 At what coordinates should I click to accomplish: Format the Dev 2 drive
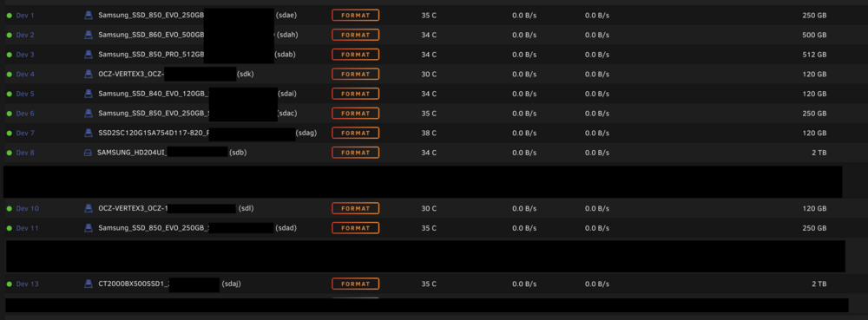pyautogui.click(x=355, y=35)
